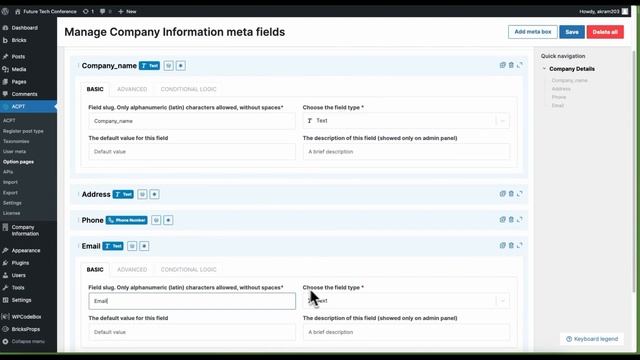This screenshot has width=640, height=360.
Task: Duplicate the Email field
Action: pyautogui.click(x=503, y=245)
